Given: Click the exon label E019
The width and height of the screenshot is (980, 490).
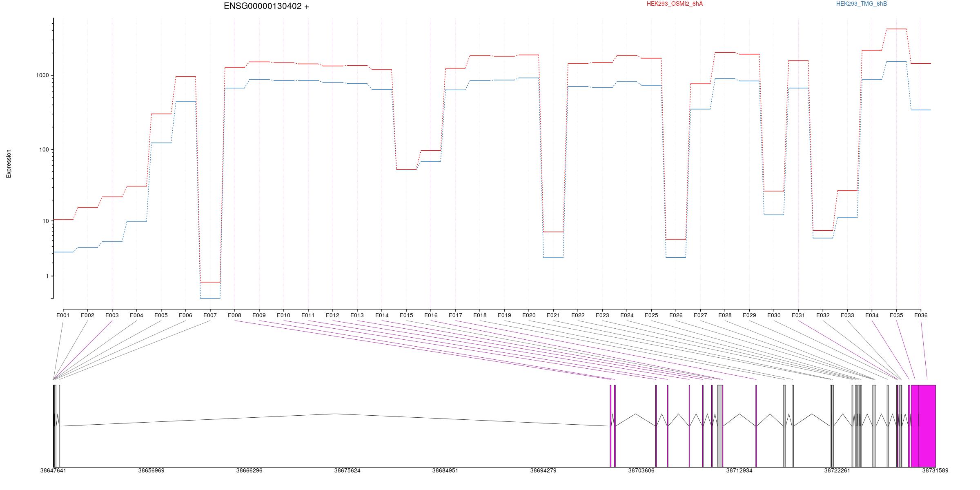Looking at the screenshot, I should pos(504,315).
